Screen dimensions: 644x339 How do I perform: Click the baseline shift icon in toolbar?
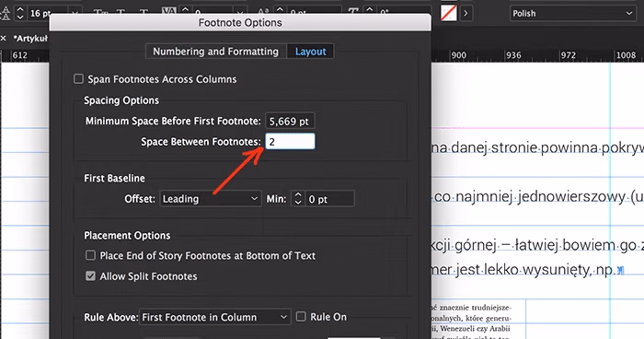tap(264, 12)
